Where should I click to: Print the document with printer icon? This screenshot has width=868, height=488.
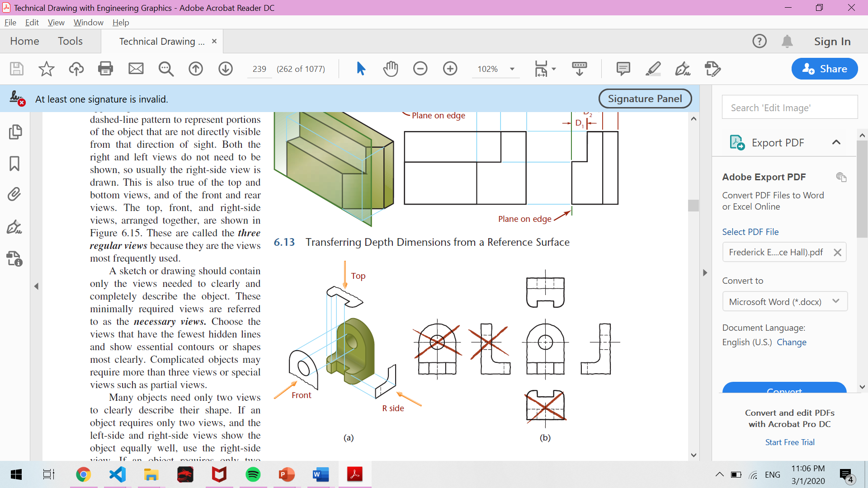click(105, 69)
